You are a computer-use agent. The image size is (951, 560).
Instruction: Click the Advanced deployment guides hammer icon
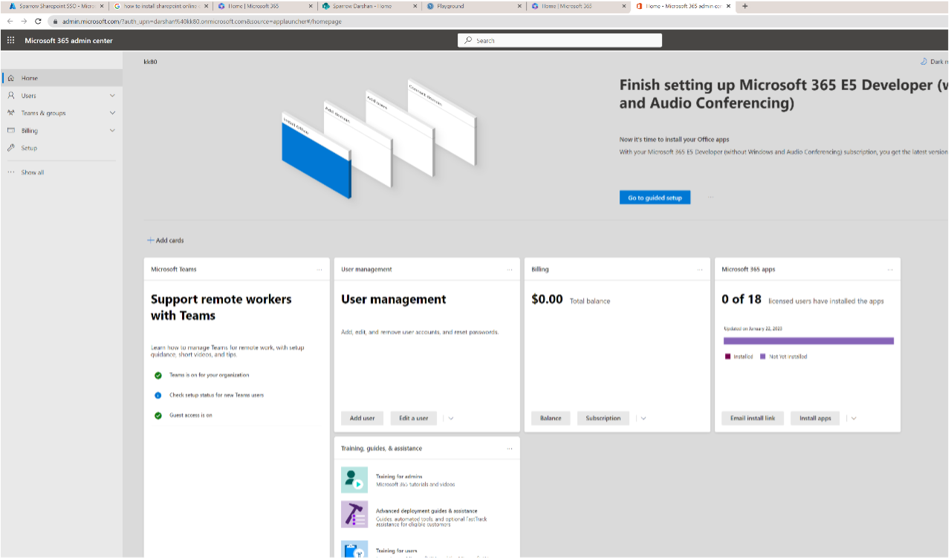coord(354,514)
